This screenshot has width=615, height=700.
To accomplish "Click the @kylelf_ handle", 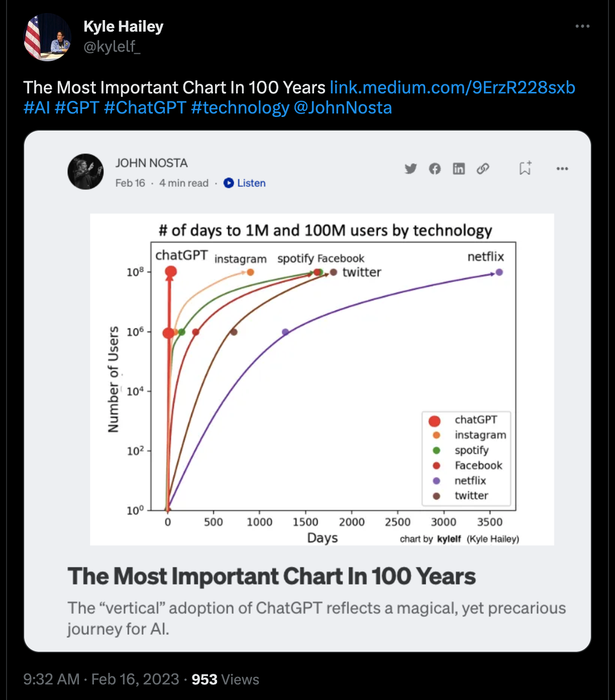I will pyautogui.click(x=112, y=46).
